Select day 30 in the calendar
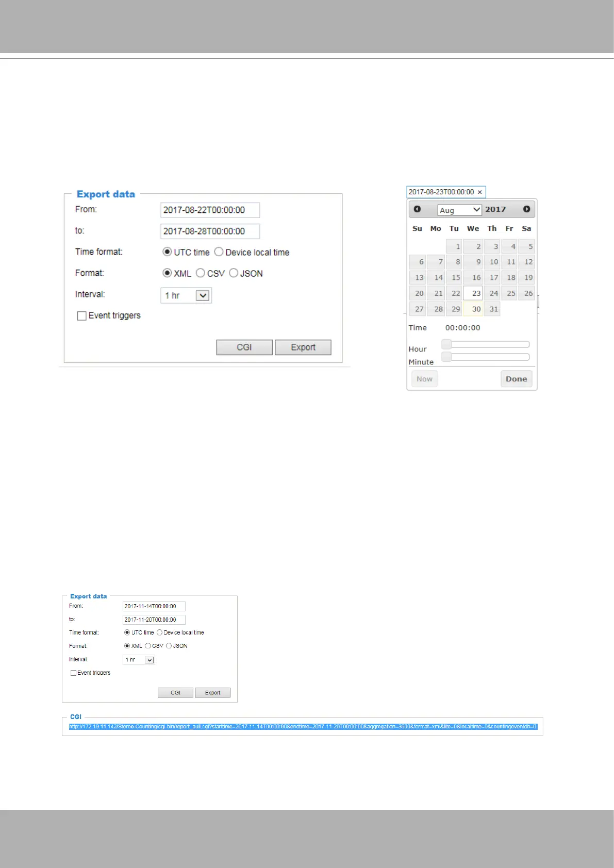The width and height of the screenshot is (614, 868). [x=473, y=309]
